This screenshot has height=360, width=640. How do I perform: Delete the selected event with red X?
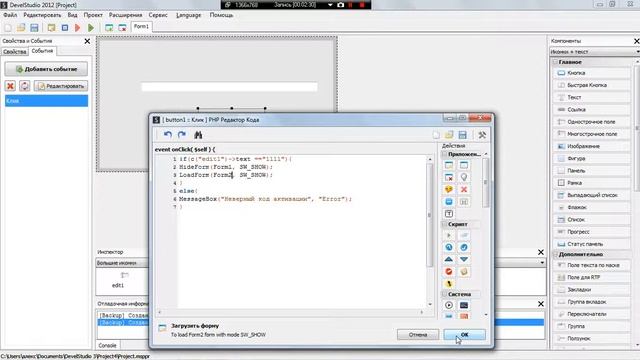[x=11, y=86]
